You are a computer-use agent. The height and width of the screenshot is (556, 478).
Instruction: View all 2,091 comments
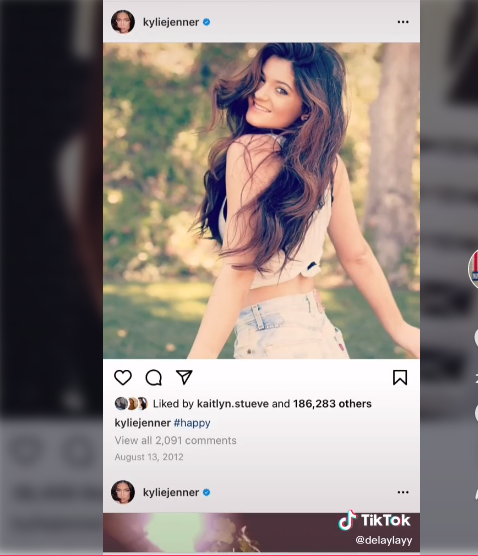click(176, 440)
